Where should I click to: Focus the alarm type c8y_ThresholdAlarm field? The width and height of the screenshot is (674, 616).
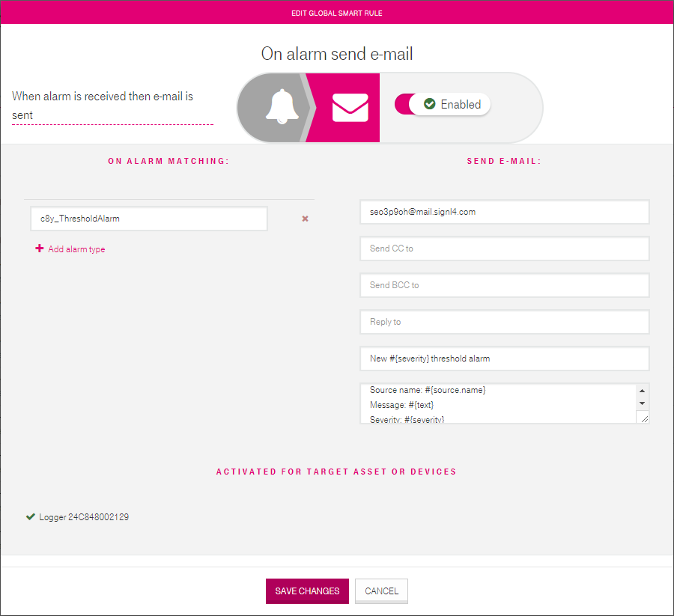click(149, 219)
